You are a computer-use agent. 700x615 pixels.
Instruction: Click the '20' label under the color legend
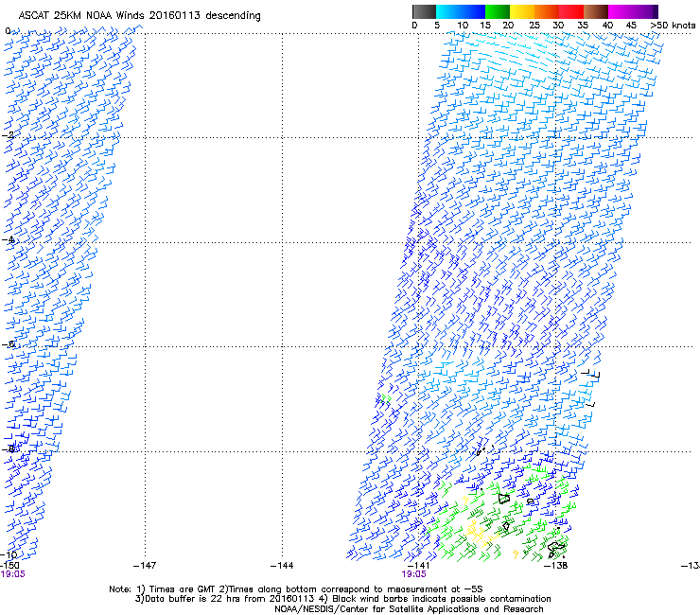click(x=508, y=26)
